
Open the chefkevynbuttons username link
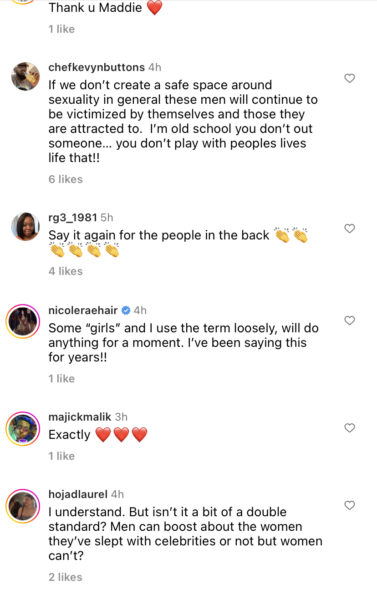(x=96, y=67)
